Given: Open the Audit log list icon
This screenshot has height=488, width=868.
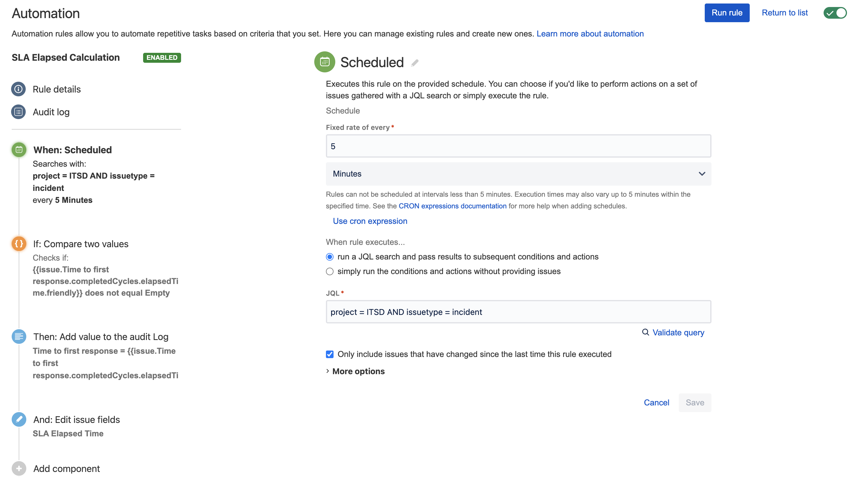Looking at the screenshot, I should pyautogui.click(x=18, y=112).
